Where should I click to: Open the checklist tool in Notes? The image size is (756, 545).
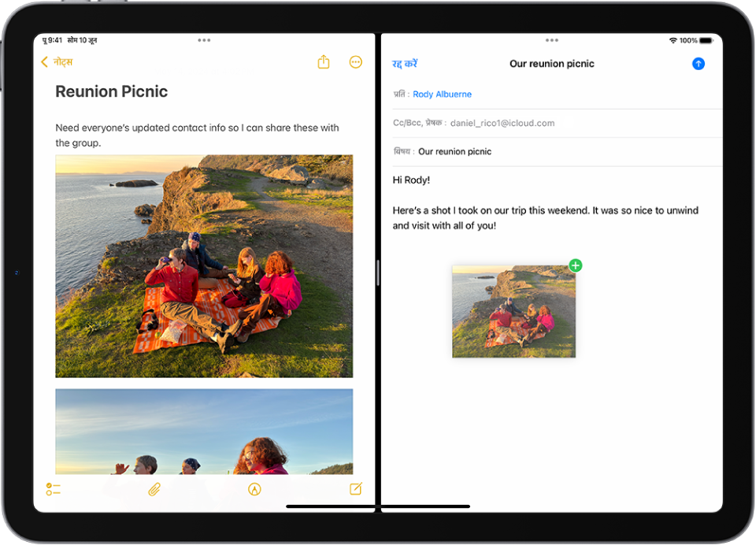[x=53, y=489]
